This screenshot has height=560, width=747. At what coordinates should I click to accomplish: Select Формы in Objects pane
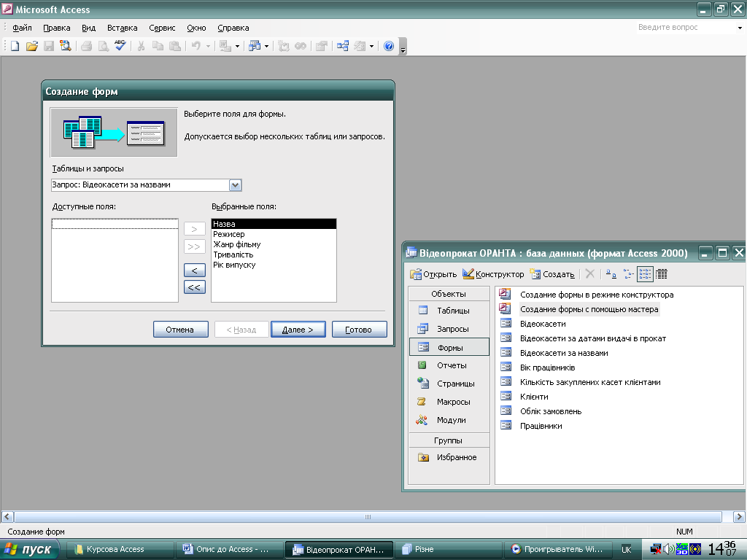pos(449,347)
